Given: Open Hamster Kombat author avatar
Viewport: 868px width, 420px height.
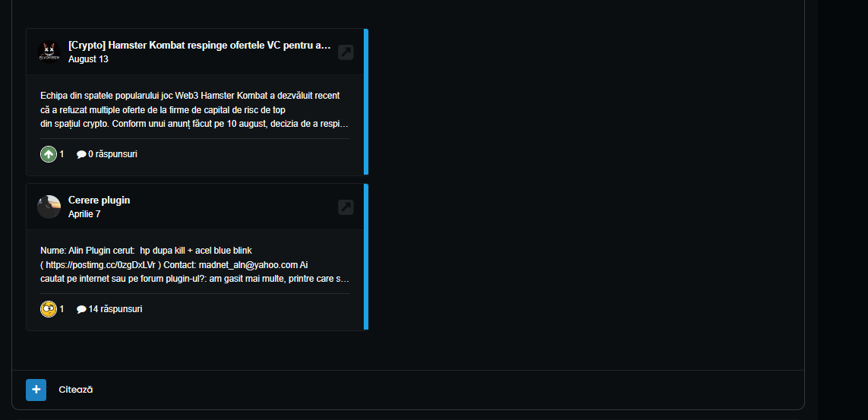Looking at the screenshot, I should [49, 52].
